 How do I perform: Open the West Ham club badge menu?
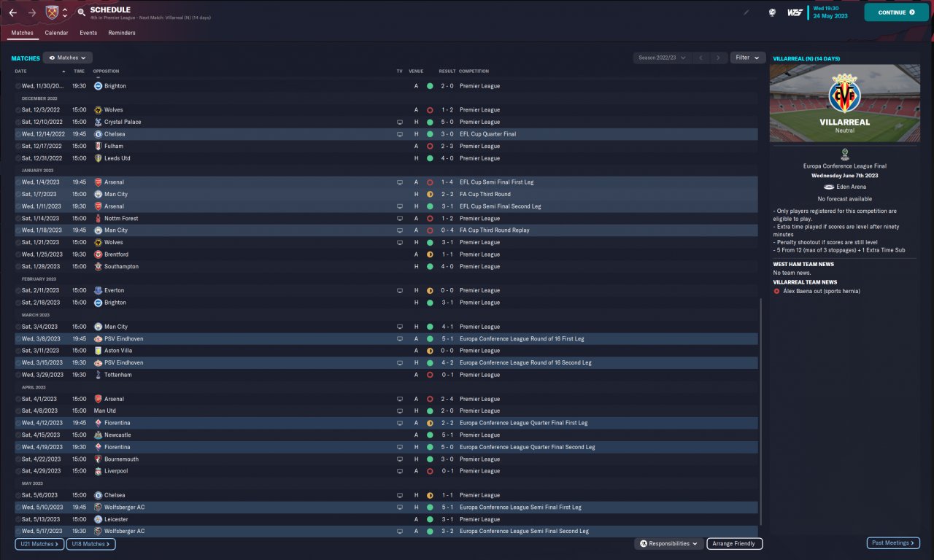(51, 12)
